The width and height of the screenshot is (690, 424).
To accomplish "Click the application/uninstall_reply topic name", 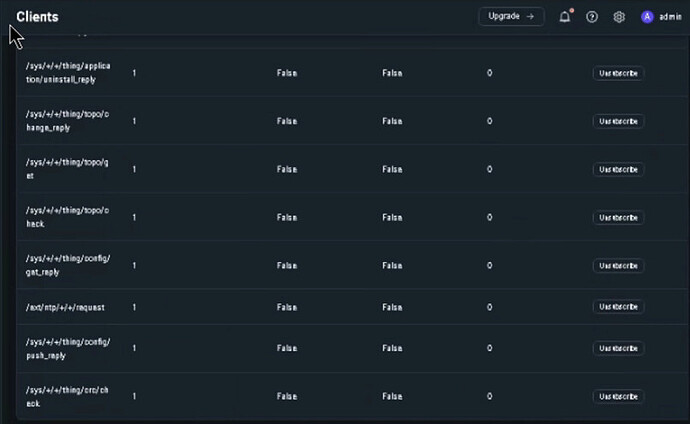I will (x=67, y=72).
